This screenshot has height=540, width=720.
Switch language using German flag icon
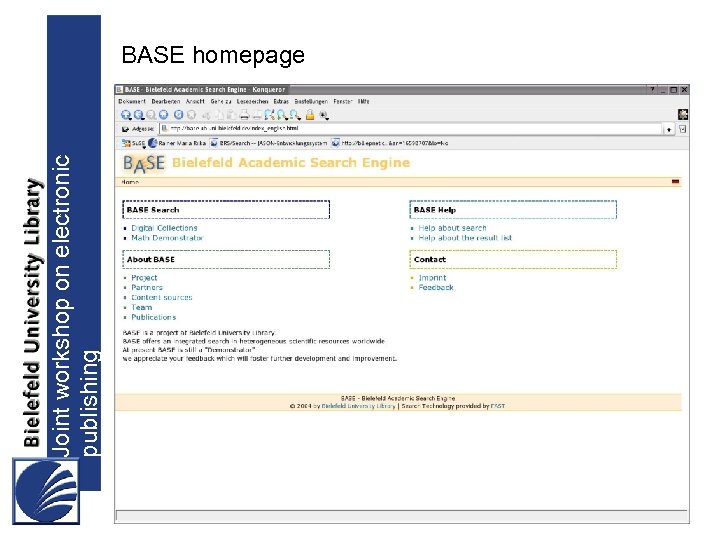click(x=675, y=182)
